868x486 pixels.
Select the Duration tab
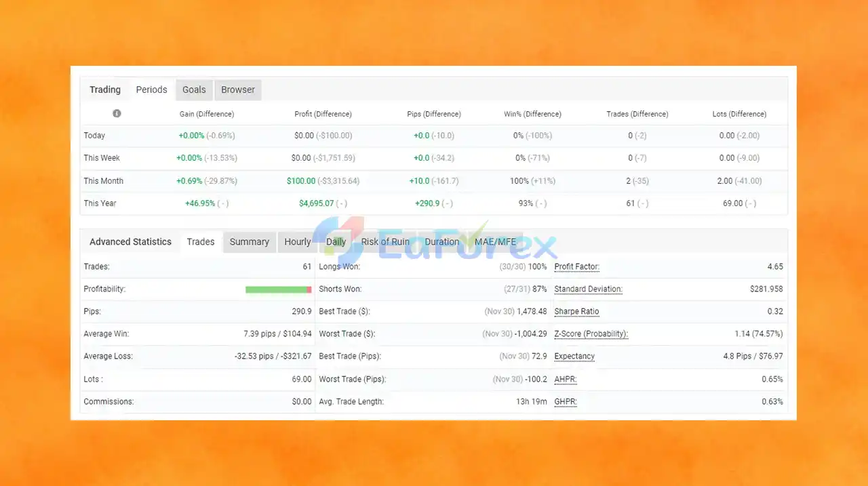[442, 242]
